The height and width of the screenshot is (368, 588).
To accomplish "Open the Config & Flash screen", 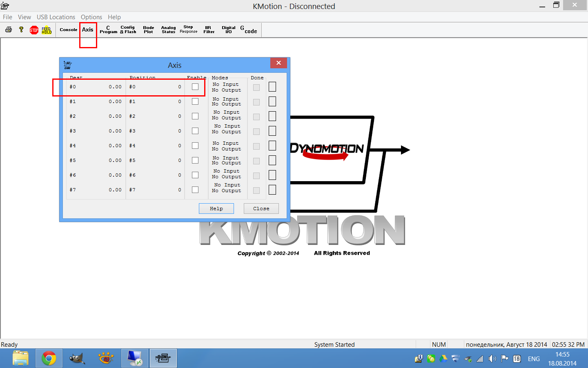I will (128, 30).
